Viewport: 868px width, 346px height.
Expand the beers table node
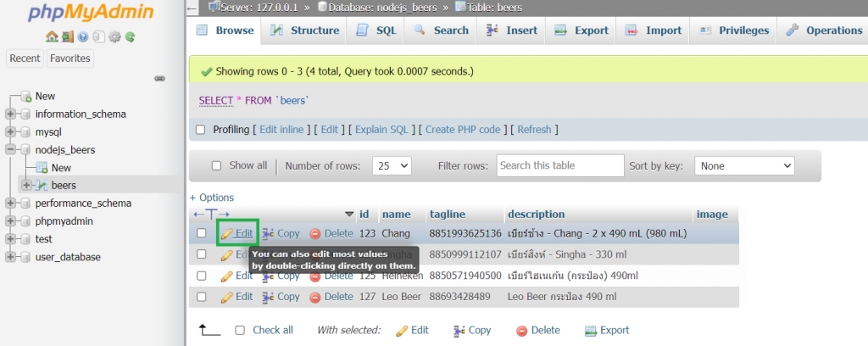pyautogui.click(x=26, y=185)
